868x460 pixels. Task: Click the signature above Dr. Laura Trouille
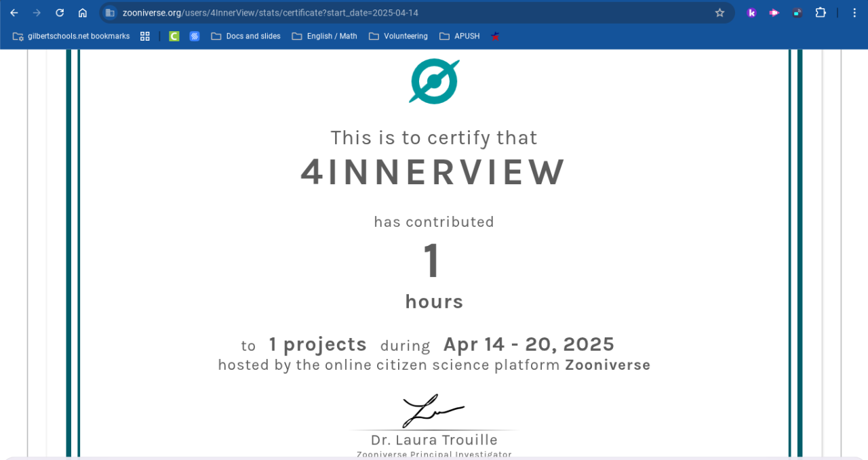(x=433, y=411)
